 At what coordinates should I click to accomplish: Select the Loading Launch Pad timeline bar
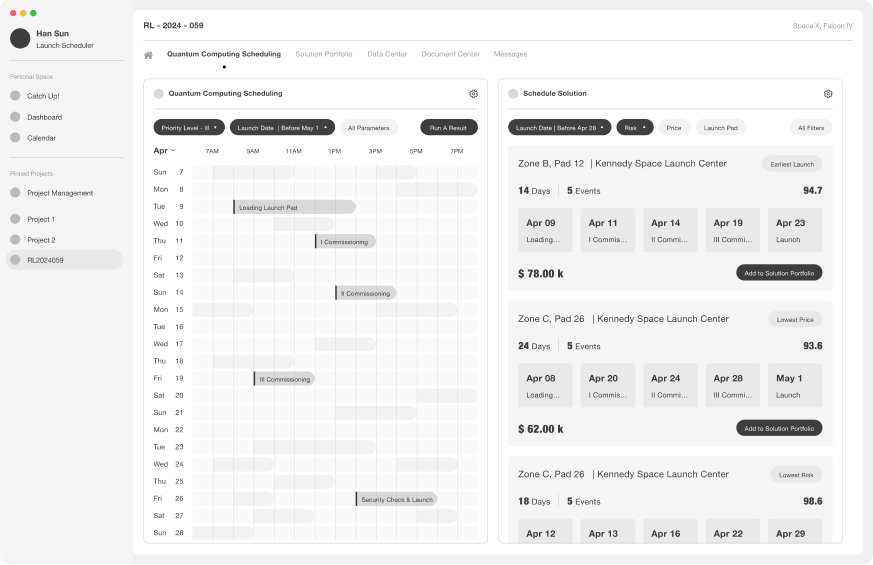click(x=294, y=207)
